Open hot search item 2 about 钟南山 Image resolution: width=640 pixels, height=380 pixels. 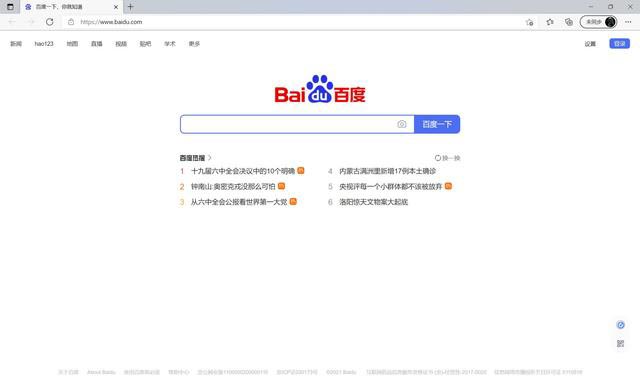pos(233,187)
